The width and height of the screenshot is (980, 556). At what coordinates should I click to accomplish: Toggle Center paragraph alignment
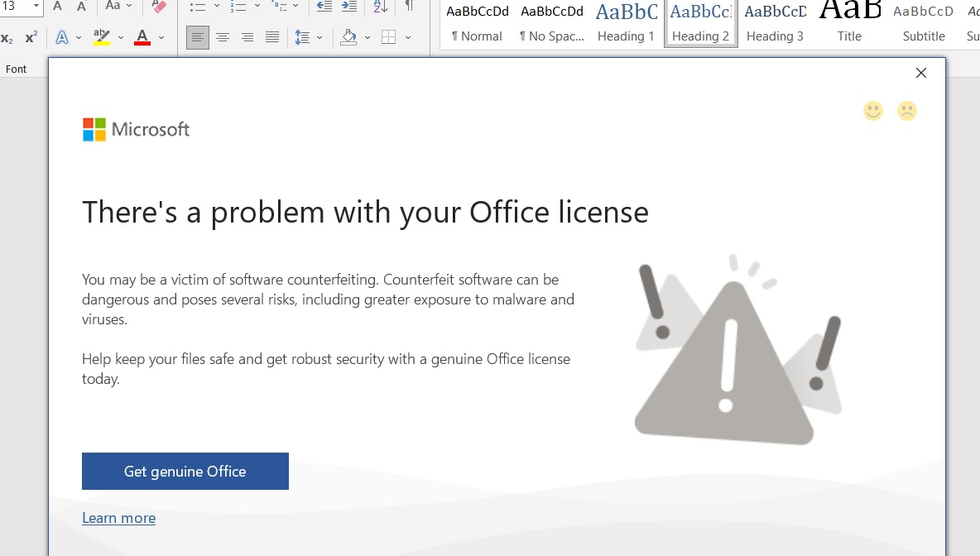[223, 37]
